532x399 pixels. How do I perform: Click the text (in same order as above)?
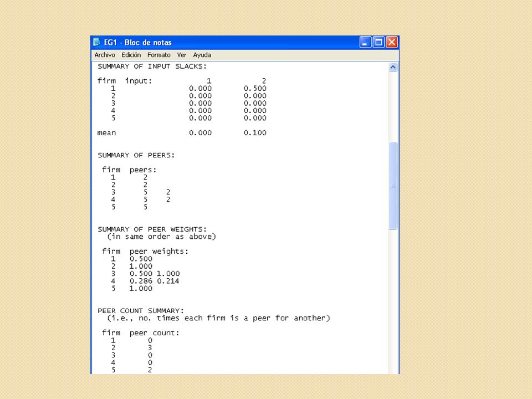click(x=161, y=237)
